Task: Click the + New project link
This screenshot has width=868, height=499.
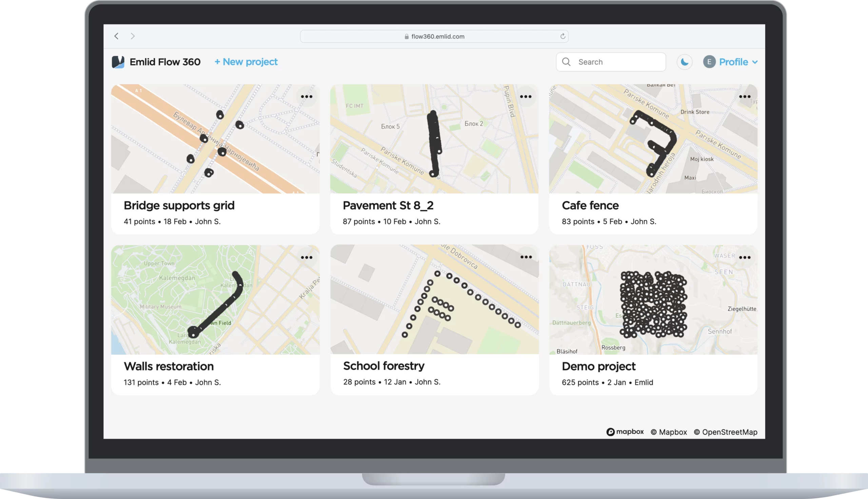Action: pyautogui.click(x=246, y=62)
